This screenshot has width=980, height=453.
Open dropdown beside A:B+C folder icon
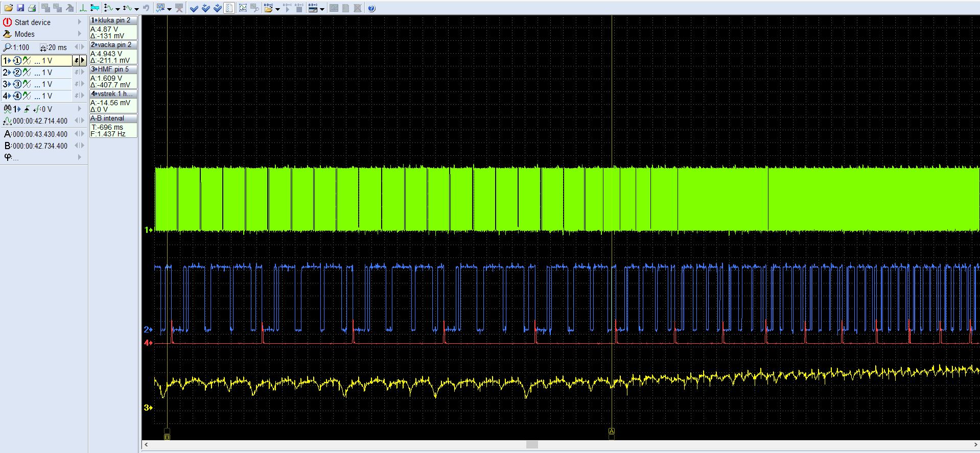tap(277, 9)
